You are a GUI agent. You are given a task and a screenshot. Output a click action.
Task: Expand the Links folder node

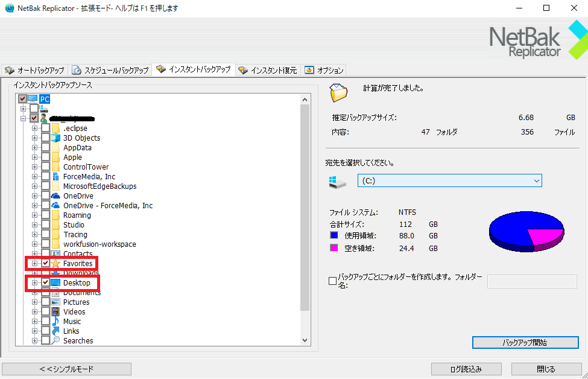click(35, 331)
